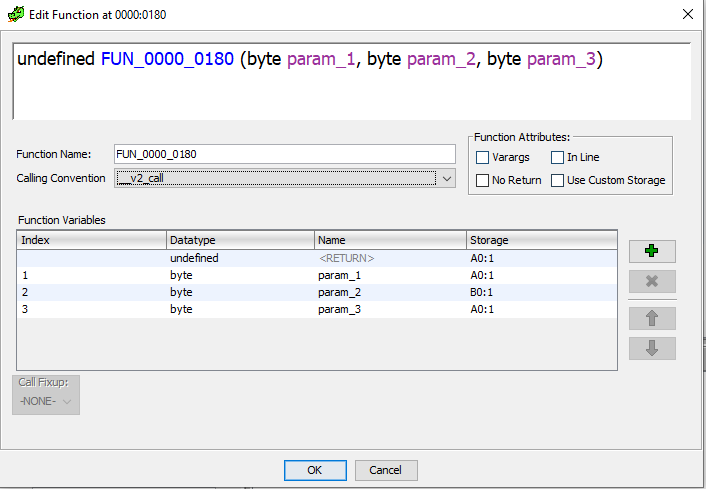
Task: Click the move-down arrow icon
Action: (x=652, y=349)
